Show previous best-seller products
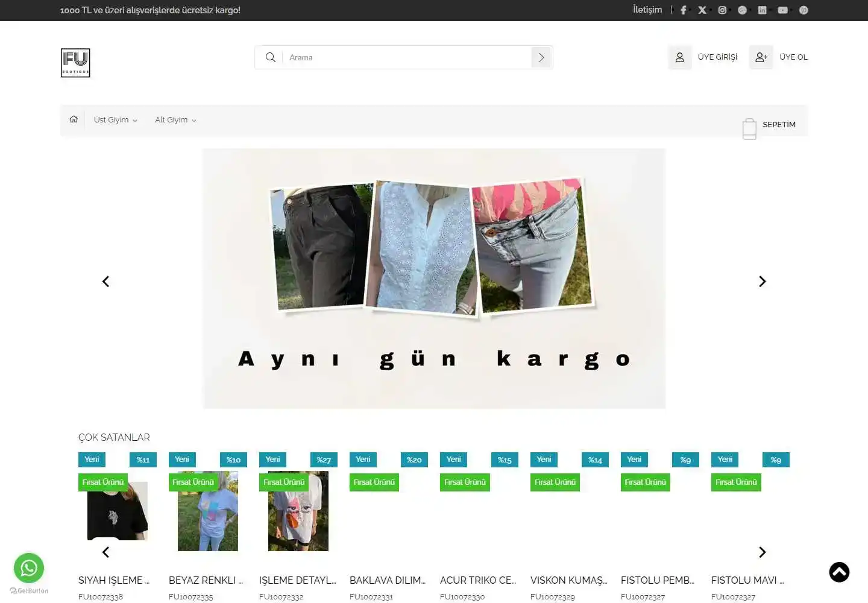Screen dimensions: 868x603 click(x=106, y=552)
